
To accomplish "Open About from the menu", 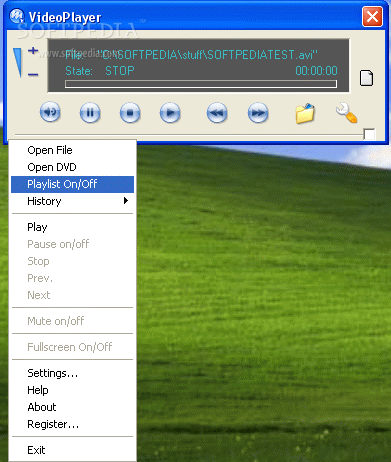I will click(x=72, y=407).
